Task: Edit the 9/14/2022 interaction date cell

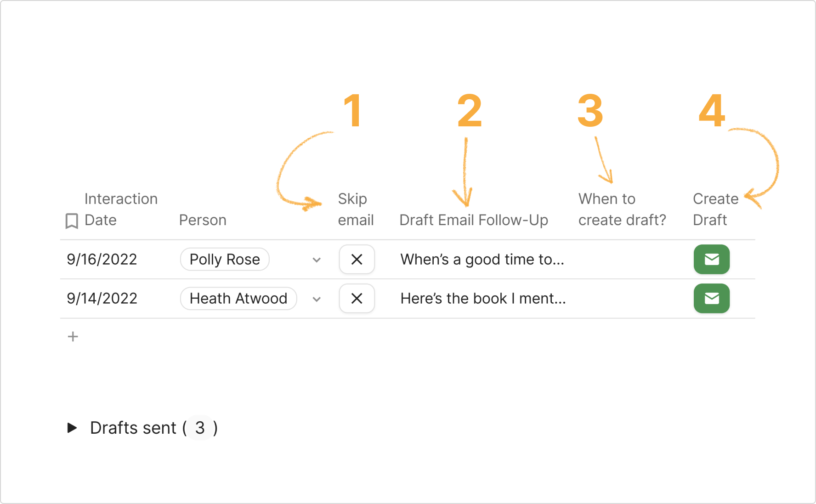Action: [102, 298]
